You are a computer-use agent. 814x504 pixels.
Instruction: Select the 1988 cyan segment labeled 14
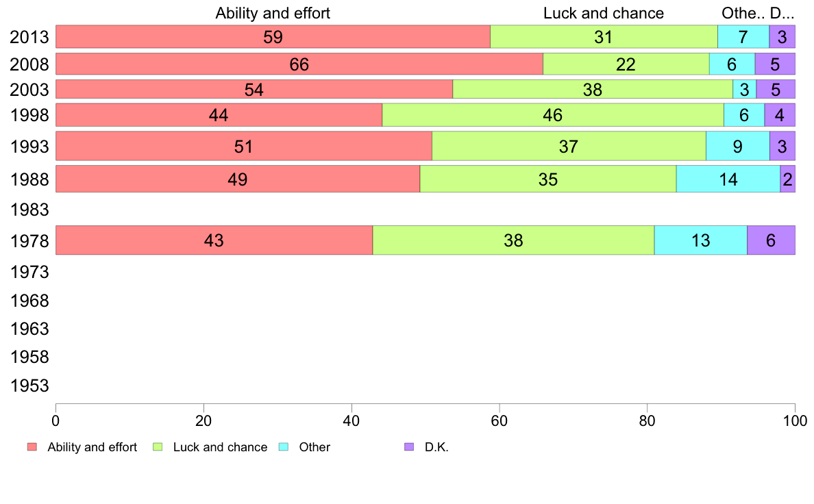[728, 179]
